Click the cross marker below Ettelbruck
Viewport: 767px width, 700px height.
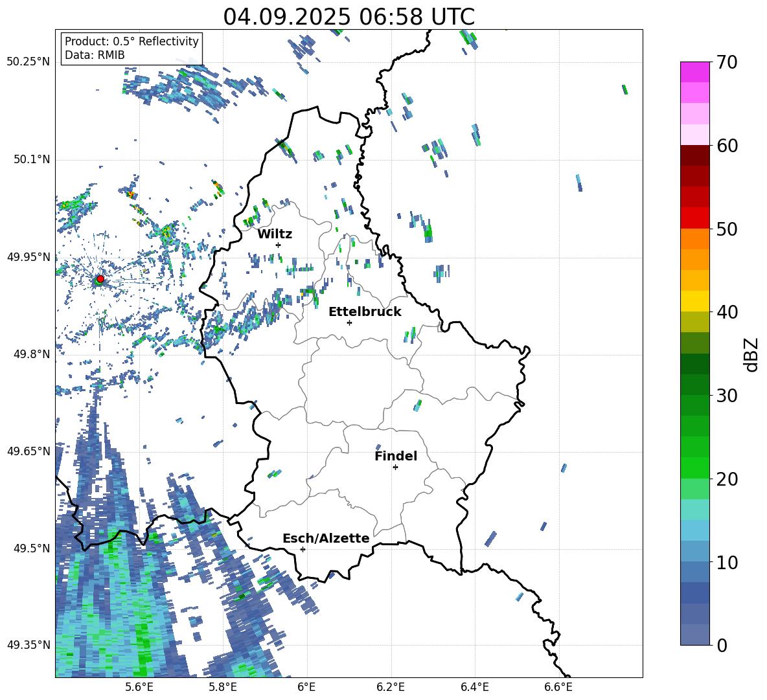pyautogui.click(x=349, y=322)
